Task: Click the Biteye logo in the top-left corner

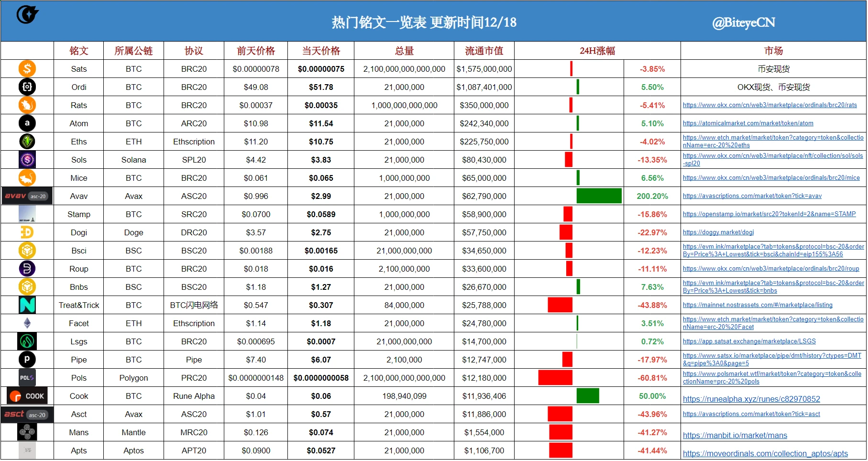Action: [x=27, y=14]
